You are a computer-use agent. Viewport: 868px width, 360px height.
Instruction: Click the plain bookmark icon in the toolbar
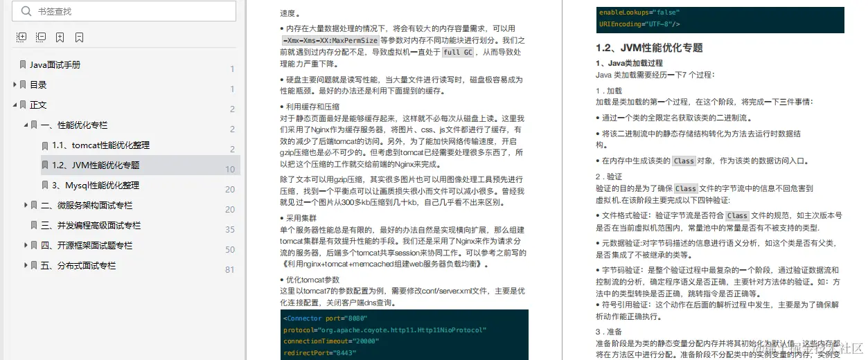pos(80,37)
